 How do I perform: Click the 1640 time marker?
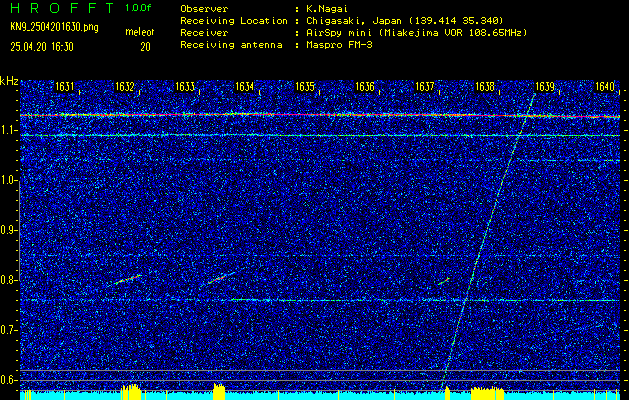click(605, 86)
